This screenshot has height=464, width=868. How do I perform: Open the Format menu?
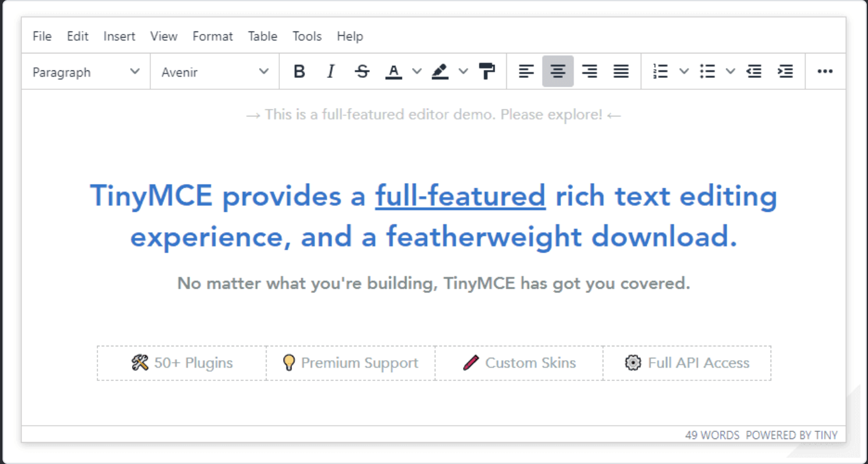click(213, 36)
